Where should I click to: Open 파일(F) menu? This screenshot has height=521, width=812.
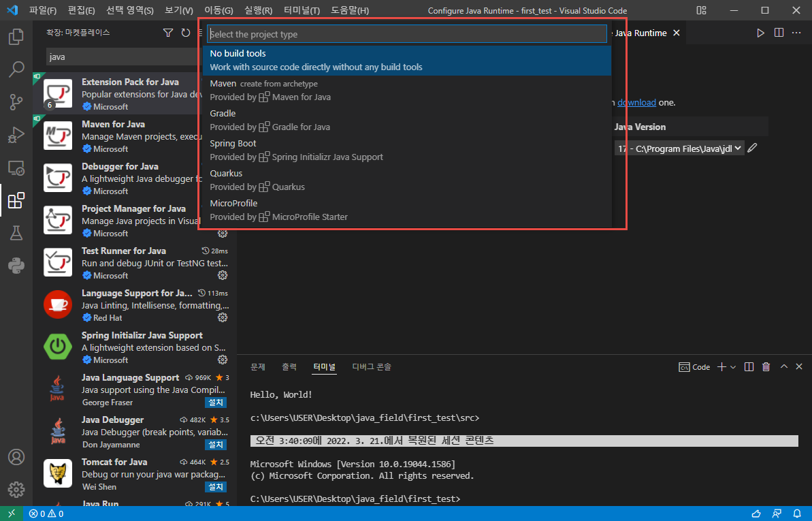(x=42, y=10)
